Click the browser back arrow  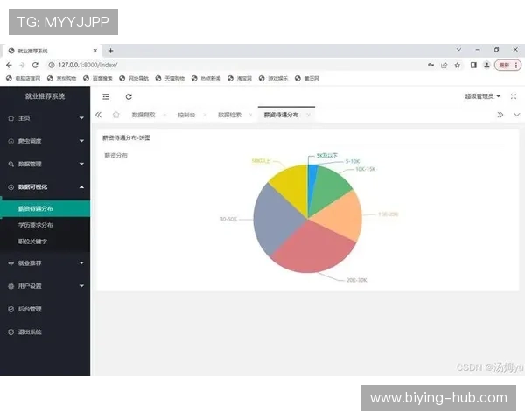[x=10, y=66]
